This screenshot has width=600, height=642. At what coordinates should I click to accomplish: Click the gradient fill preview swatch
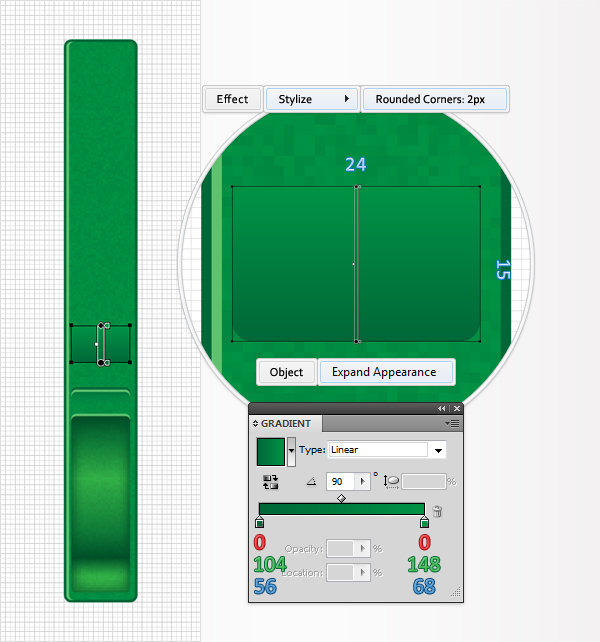271,452
